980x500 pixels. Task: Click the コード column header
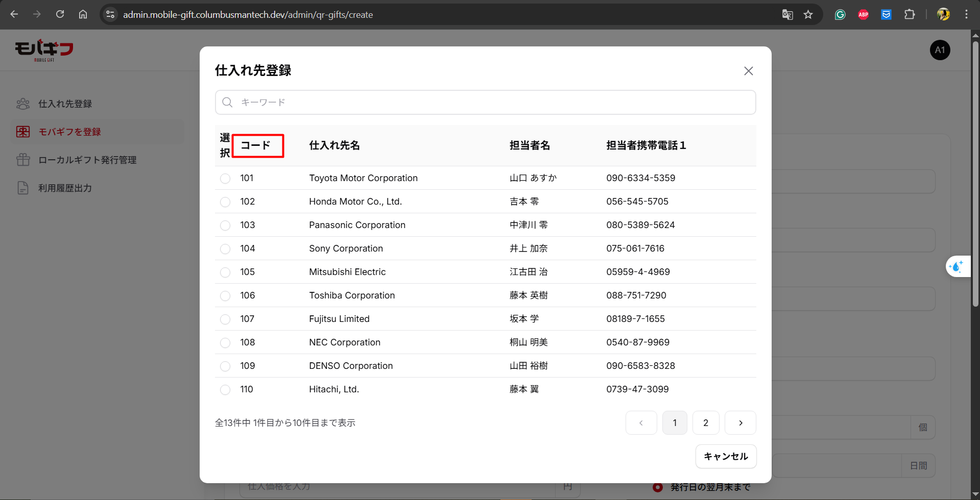coord(257,146)
